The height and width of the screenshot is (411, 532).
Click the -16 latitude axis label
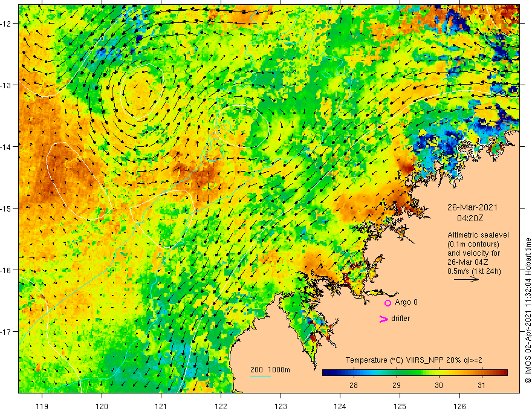pyautogui.click(x=6, y=270)
